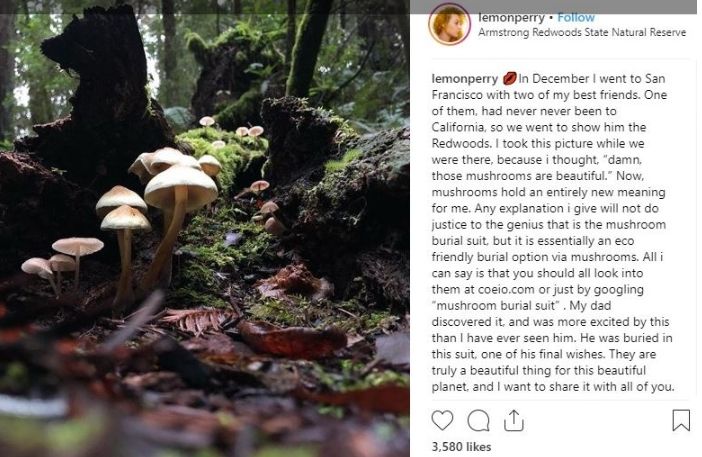The image size is (702, 457).
Task: Click the leaf emoji in the caption
Action: point(508,78)
